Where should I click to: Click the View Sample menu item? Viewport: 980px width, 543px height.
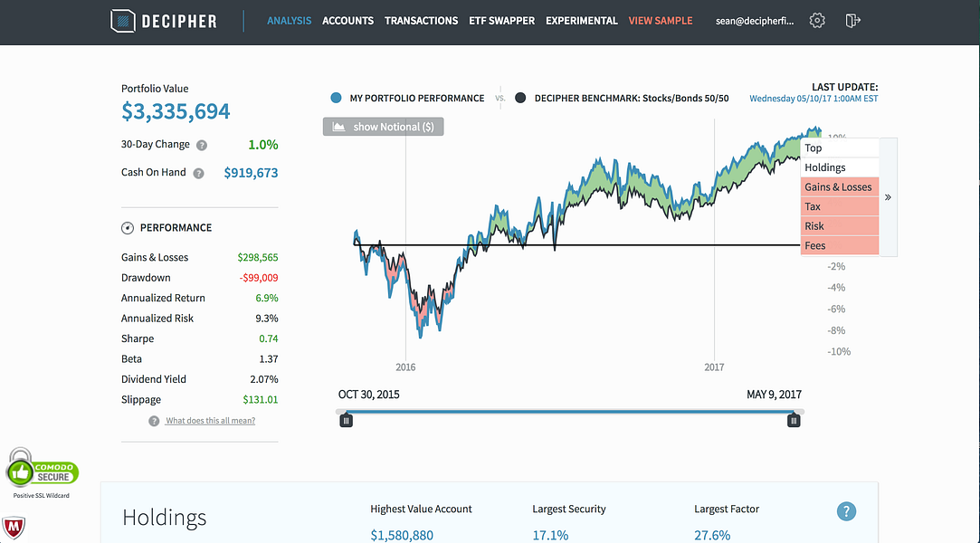click(661, 21)
